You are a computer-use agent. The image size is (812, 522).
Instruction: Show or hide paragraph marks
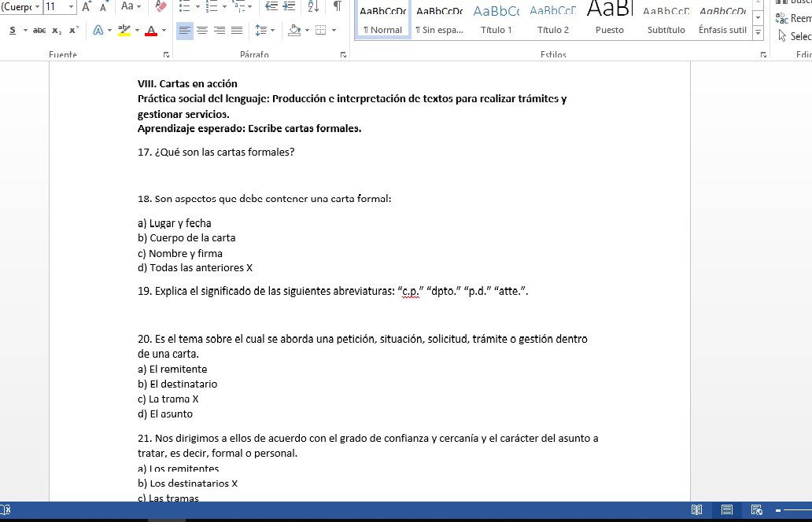(337, 7)
